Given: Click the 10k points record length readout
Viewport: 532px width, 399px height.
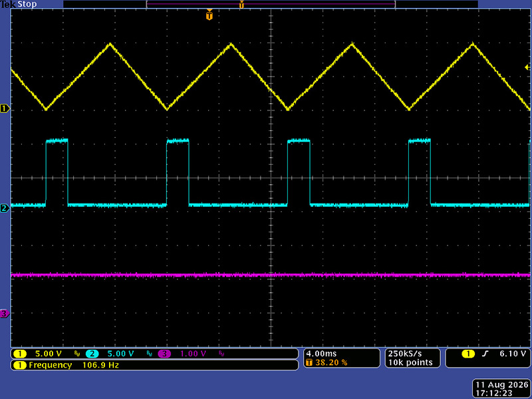Looking at the screenshot, I should point(410,362).
